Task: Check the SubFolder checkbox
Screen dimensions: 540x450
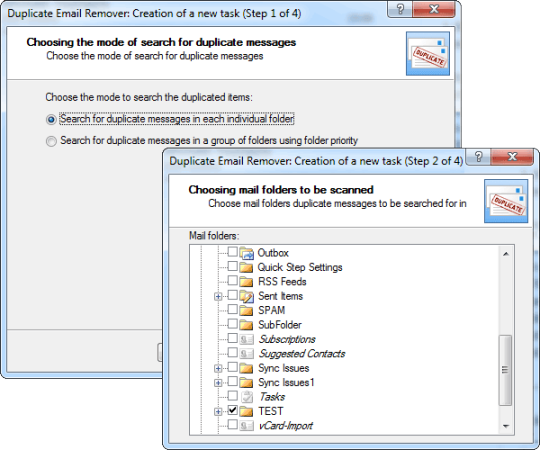Action: point(232,324)
